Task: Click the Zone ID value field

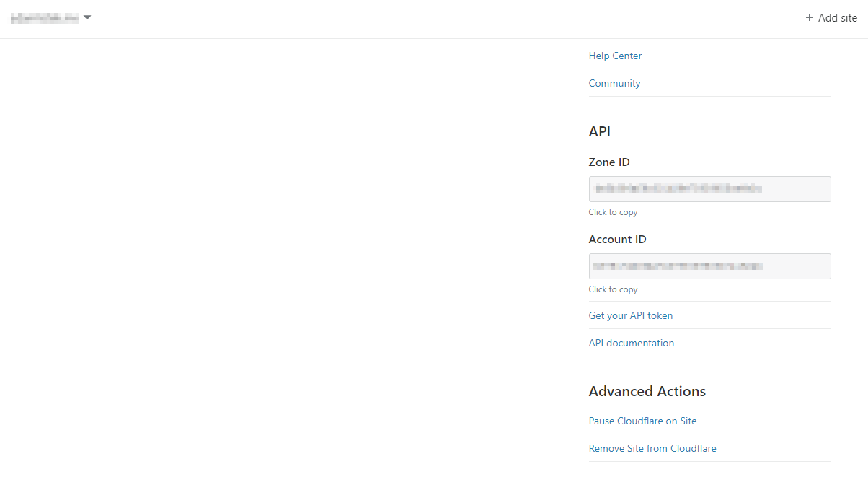Action: pyautogui.click(x=709, y=189)
